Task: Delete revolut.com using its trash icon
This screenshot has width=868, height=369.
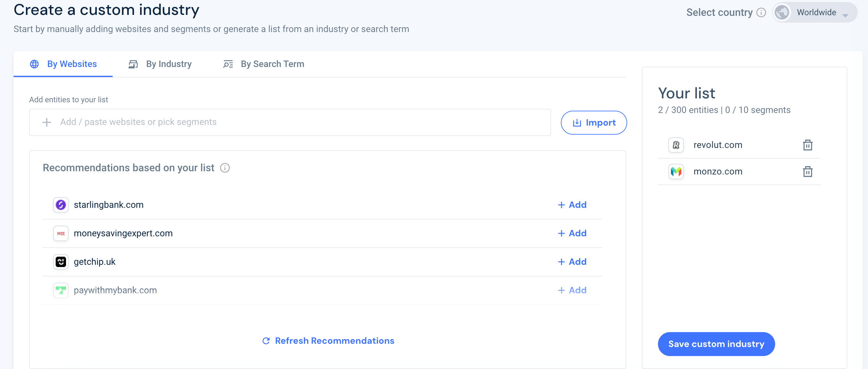Action: tap(808, 145)
